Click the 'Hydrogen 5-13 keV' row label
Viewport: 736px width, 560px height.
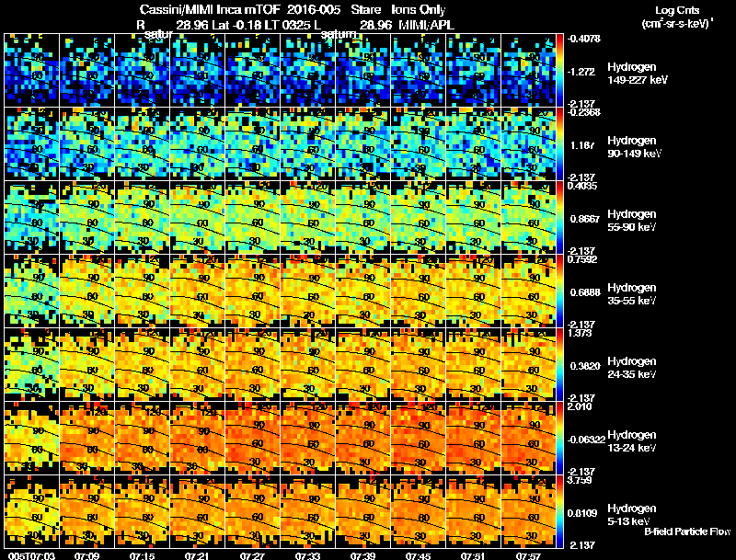(x=632, y=515)
